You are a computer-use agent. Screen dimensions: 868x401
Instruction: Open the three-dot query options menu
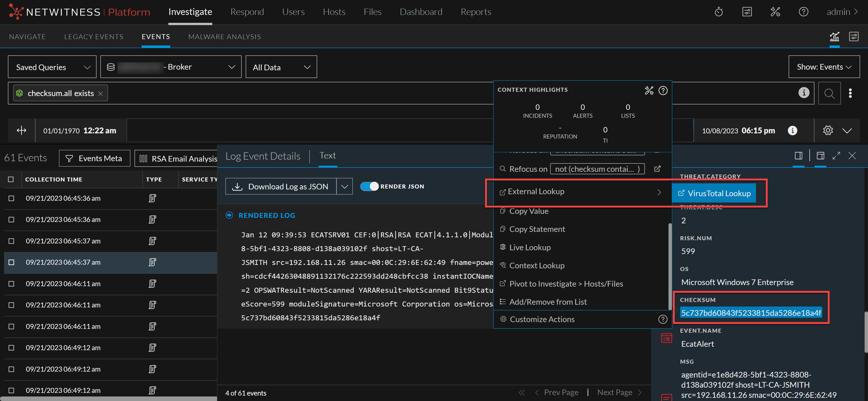[850, 93]
